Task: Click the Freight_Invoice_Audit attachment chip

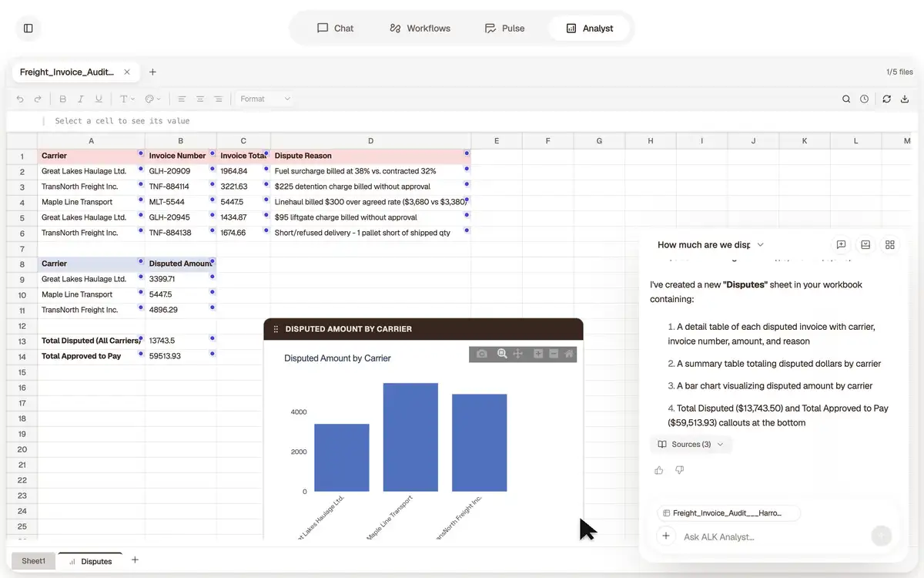Action: click(728, 513)
